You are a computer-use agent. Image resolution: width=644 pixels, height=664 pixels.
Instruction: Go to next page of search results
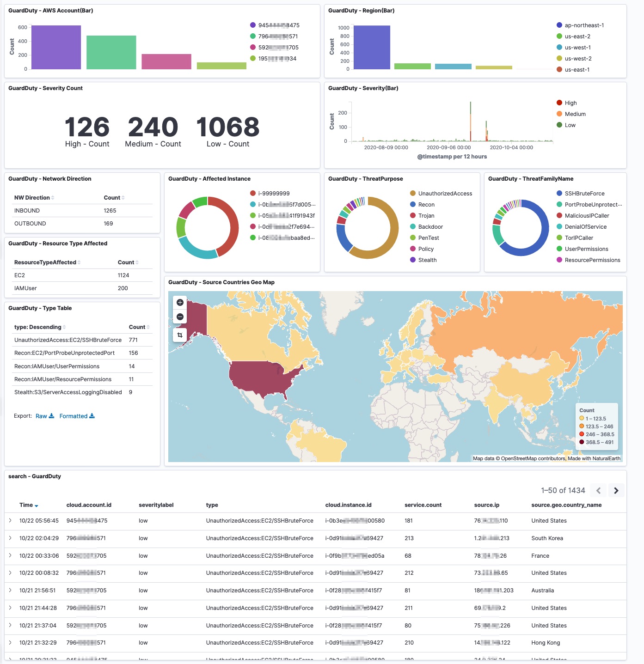pos(616,491)
